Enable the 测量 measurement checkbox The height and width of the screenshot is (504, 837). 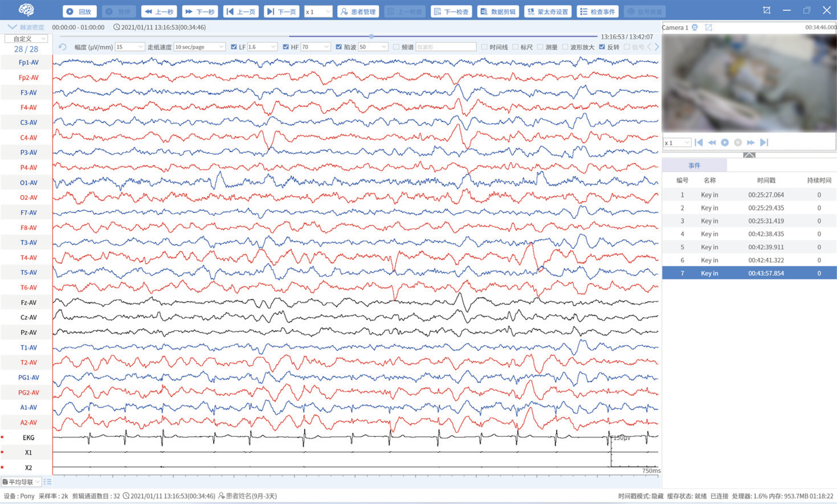pyautogui.click(x=540, y=47)
